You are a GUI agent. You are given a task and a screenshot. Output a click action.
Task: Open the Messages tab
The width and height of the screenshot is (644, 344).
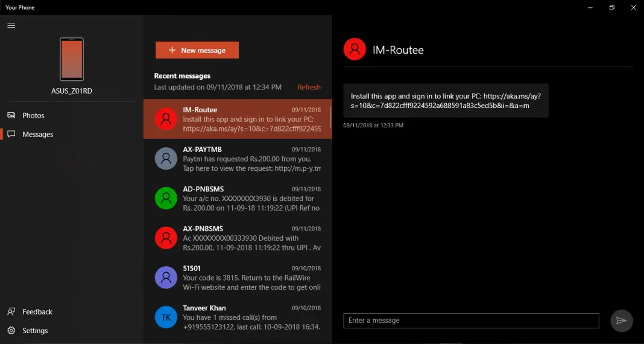pos(37,134)
